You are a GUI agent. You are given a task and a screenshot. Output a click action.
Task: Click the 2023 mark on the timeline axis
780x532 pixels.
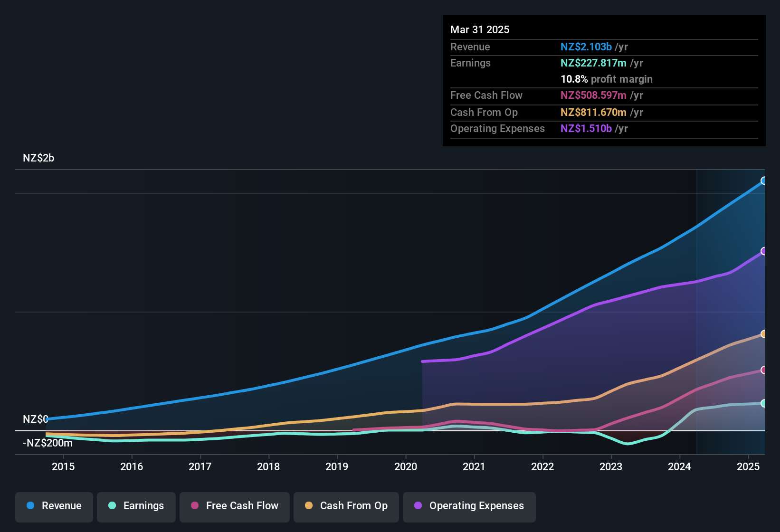coord(611,466)
